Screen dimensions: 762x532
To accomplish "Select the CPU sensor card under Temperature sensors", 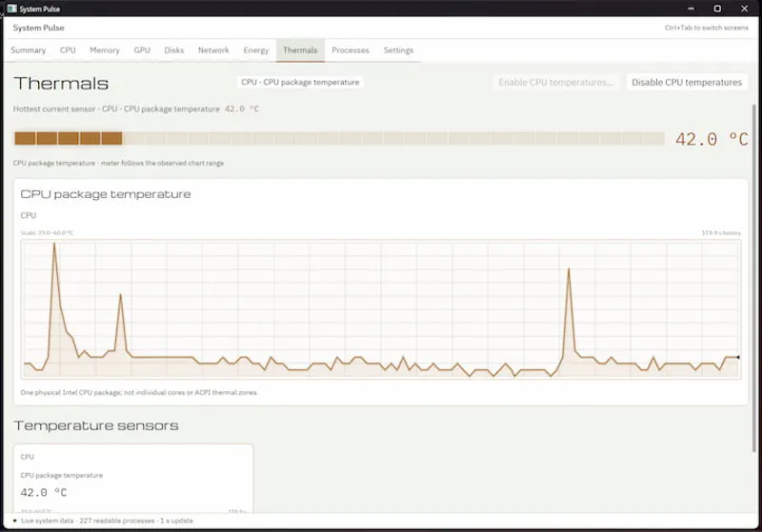I will [133, 478].
